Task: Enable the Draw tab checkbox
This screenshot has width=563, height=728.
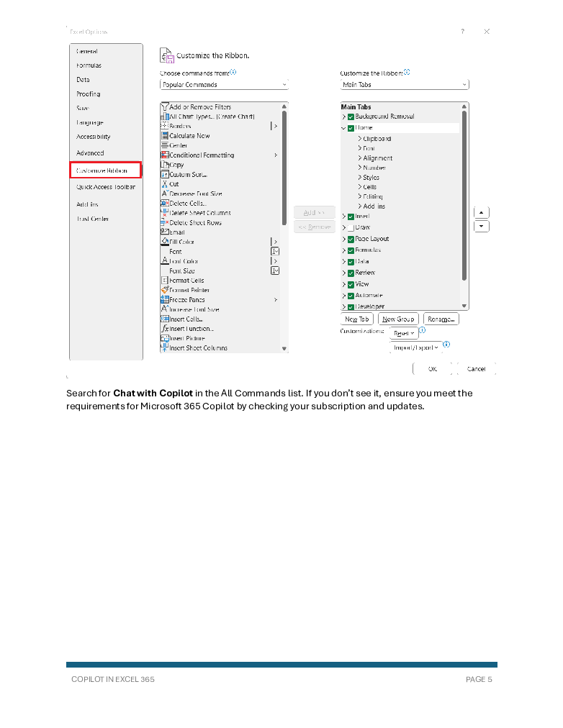Action: point(351,228)
